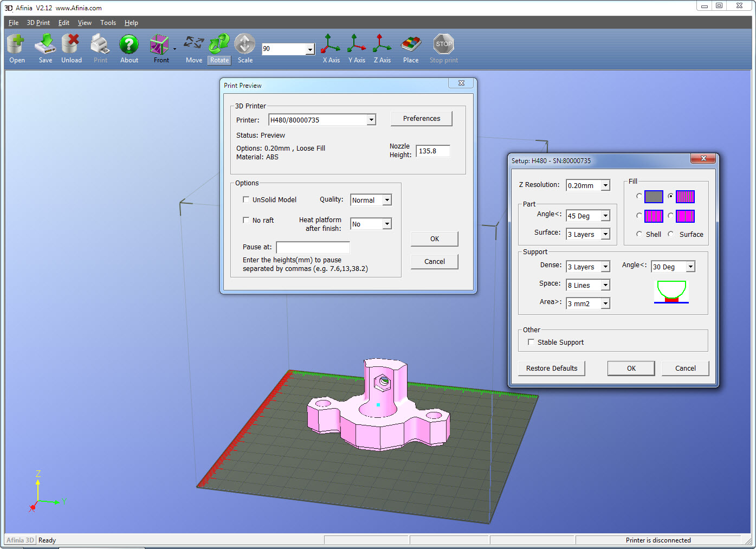Minimize the Afinia window
The height and width of the screenshot is (549, 756).
coord(704,6)
